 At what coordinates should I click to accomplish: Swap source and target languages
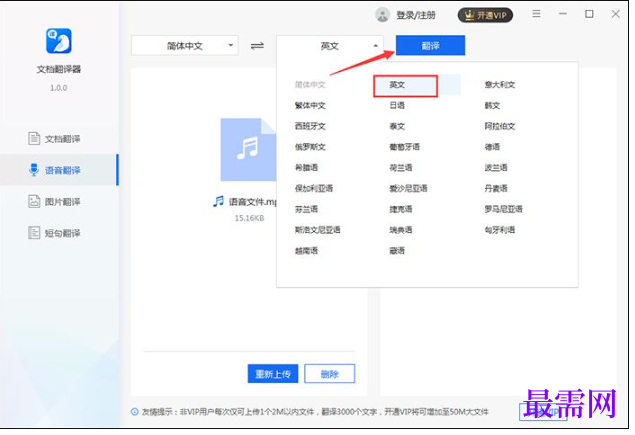click(257, 46)
